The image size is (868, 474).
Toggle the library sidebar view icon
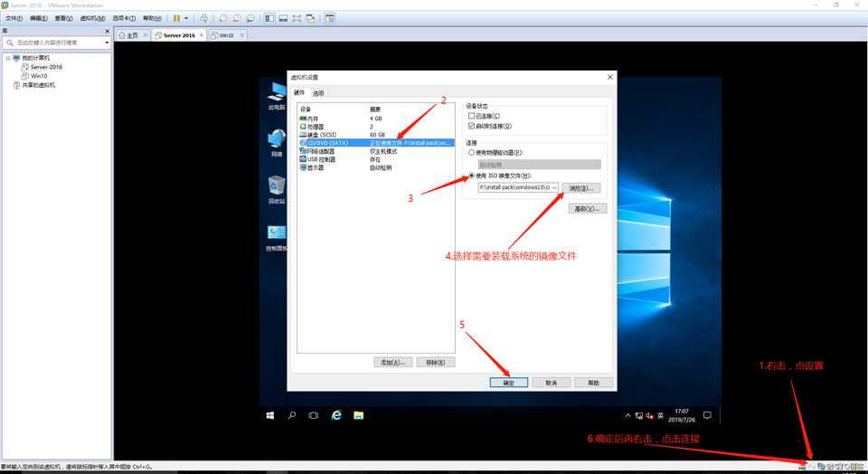pos(269,18)
